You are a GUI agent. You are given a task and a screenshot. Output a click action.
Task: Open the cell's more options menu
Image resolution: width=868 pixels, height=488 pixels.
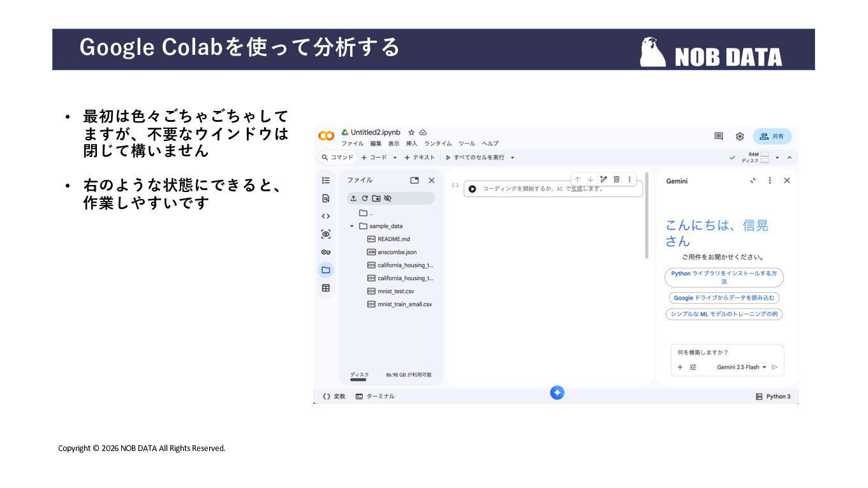[629, 179]
